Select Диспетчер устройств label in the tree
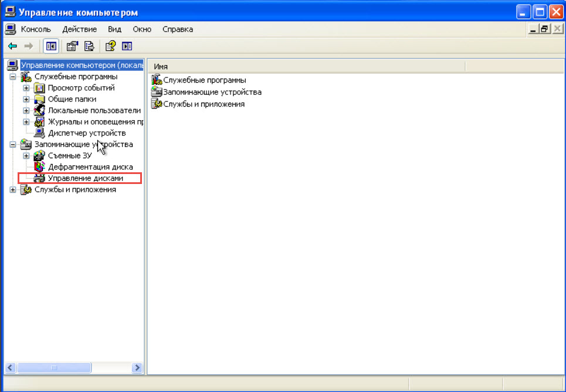This screenshot has width=566, height=392. 87,133
